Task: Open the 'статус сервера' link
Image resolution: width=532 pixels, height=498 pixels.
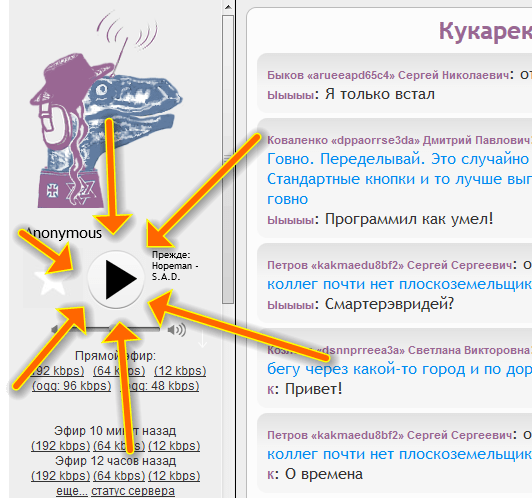Action: pos(133,491)
